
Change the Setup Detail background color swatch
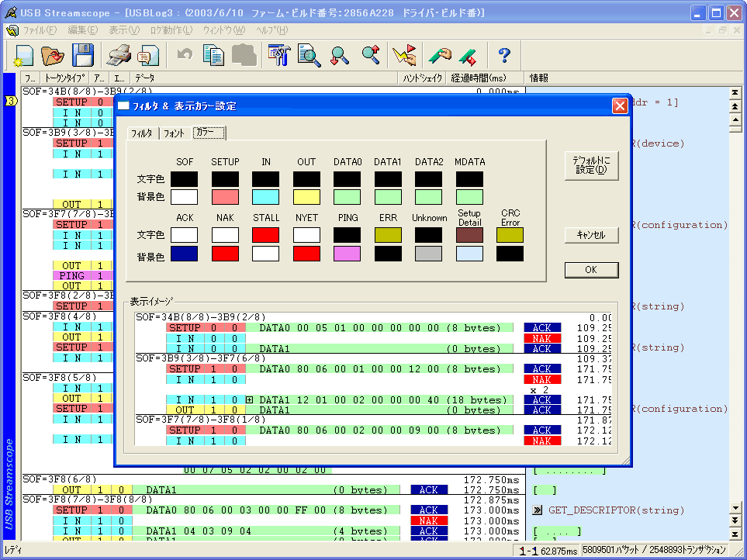tap(469, 254)
